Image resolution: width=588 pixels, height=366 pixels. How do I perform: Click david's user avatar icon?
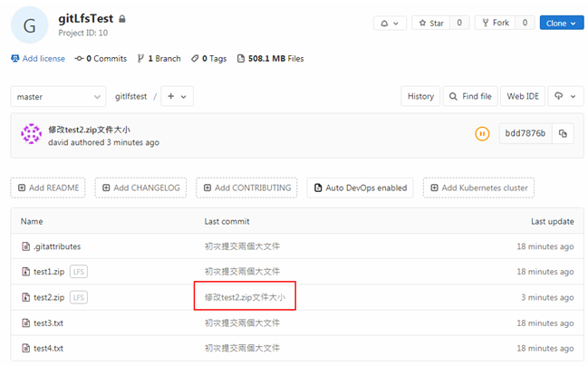pos(32,135)
